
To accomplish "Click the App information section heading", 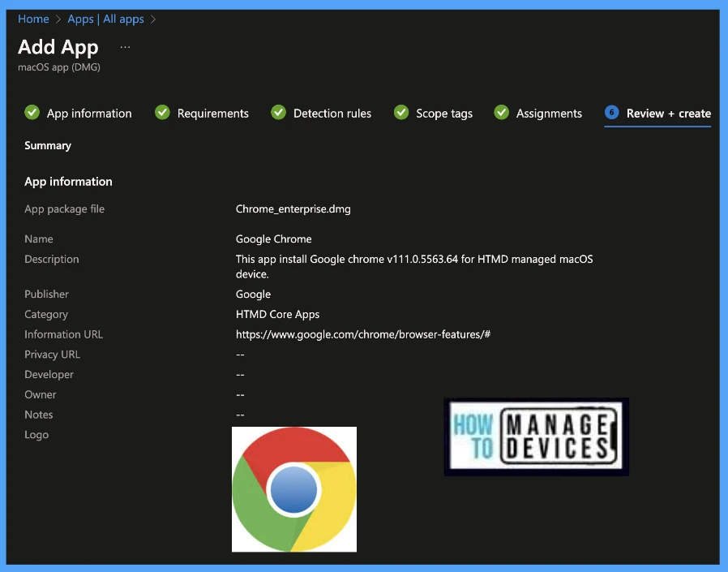I will [x=68, y=181].
